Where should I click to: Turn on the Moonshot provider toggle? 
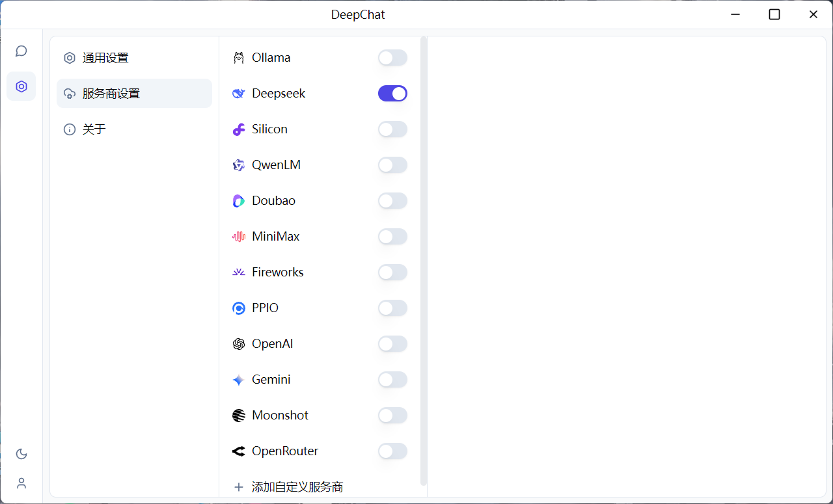(x=392, y=415)
